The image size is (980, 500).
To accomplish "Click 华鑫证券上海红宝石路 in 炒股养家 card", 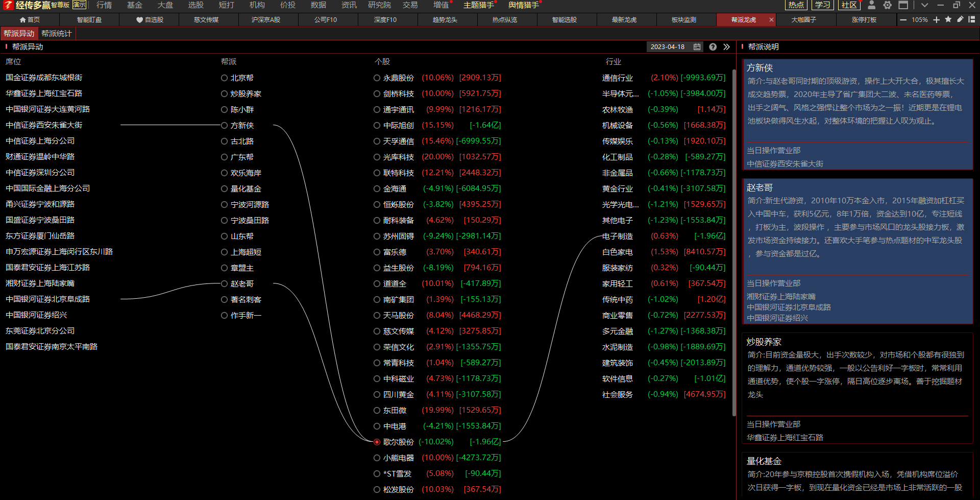I will (785, 438).
